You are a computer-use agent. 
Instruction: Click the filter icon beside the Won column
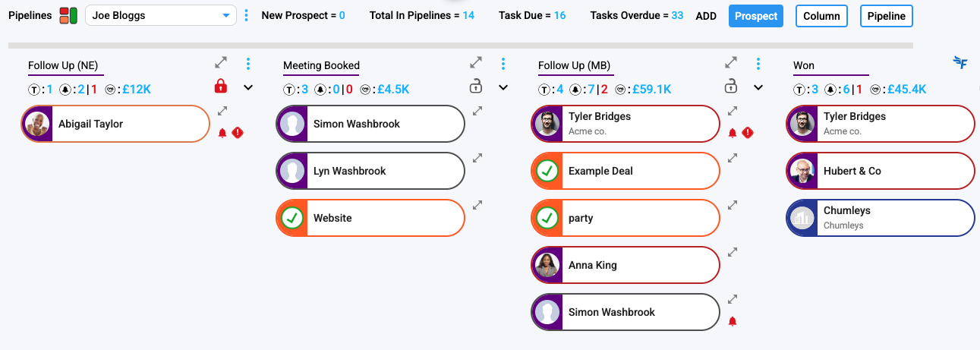point(960,63)
